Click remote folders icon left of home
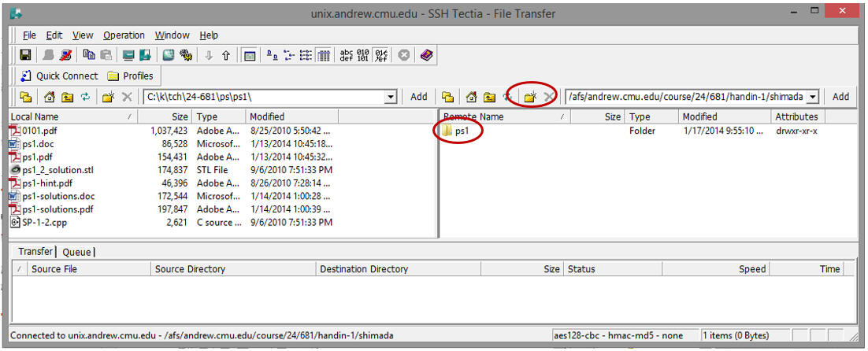 click(448, 97)
